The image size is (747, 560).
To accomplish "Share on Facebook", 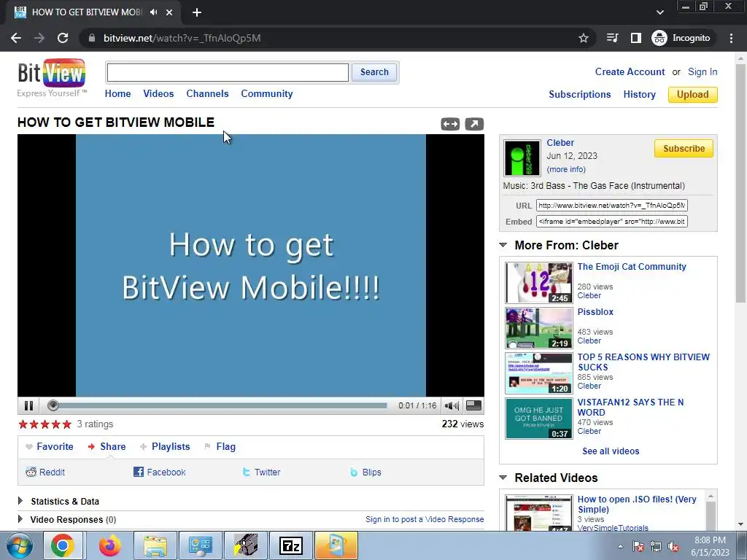I will pos(160,472).
